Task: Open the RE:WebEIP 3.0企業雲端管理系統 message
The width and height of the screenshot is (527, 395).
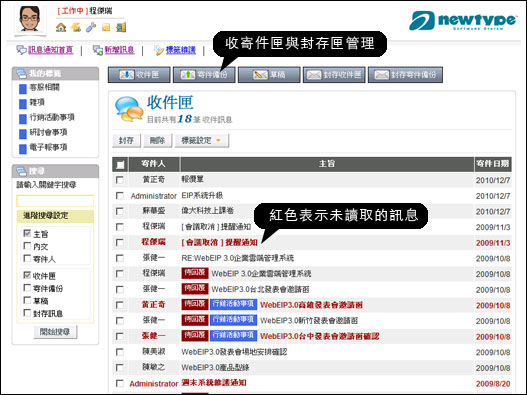Action: pos(238,258)
